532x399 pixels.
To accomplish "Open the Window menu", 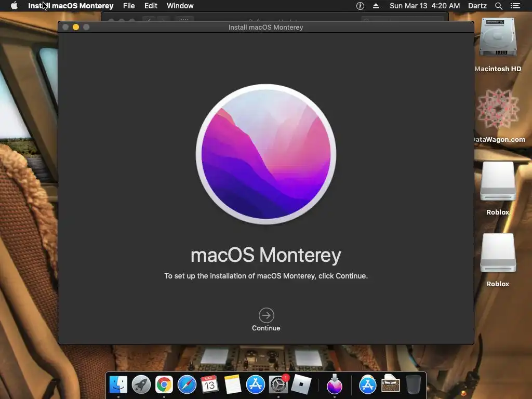I will tap(180, 6).
